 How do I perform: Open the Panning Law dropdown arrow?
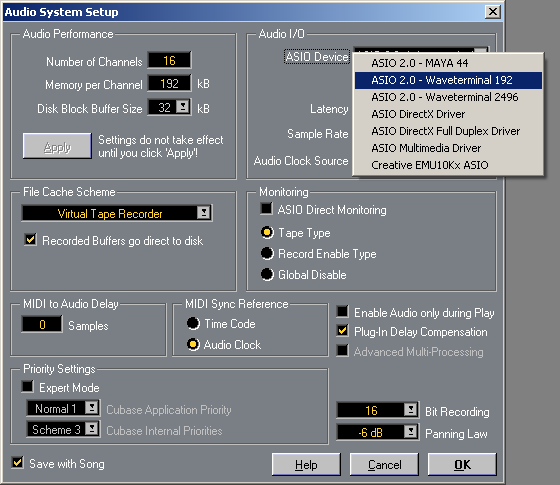click(x=411, y=432)
